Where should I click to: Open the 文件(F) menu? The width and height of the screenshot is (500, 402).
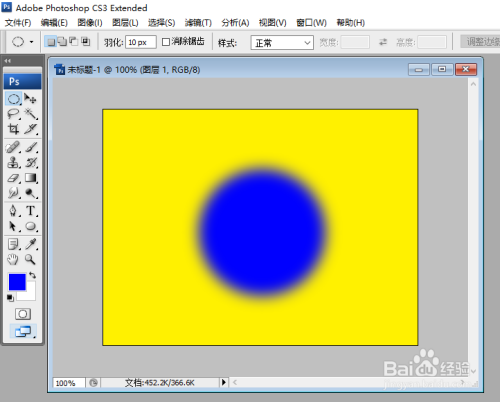pos(18,23)
